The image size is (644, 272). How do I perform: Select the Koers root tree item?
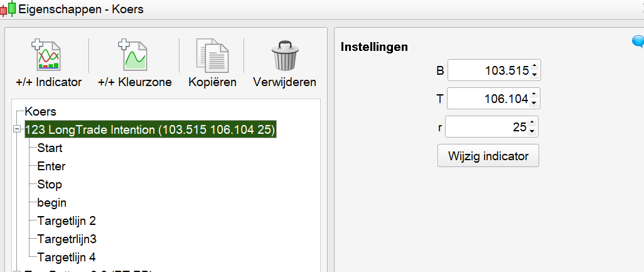(x=41, y=112)
